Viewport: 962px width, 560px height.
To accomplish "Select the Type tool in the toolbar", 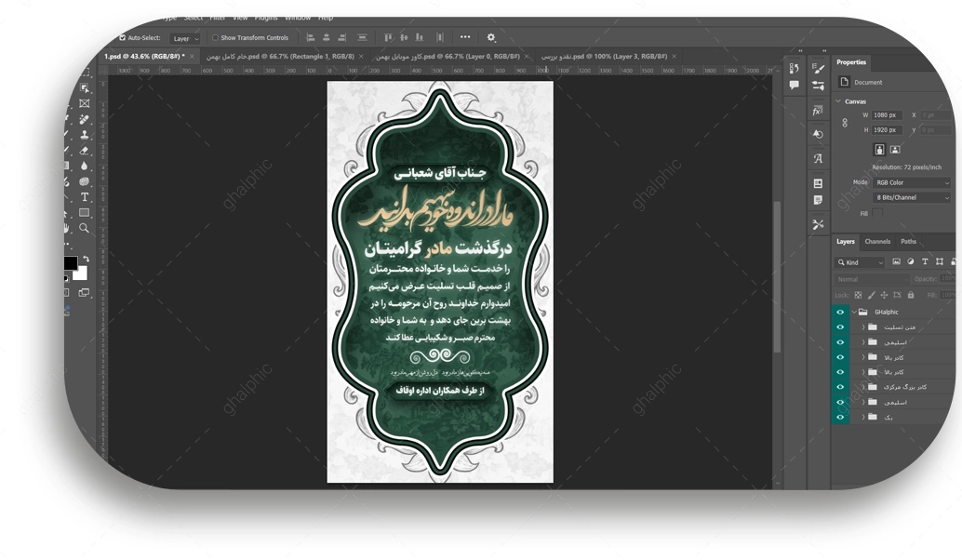I will click(x=85, y=197).
